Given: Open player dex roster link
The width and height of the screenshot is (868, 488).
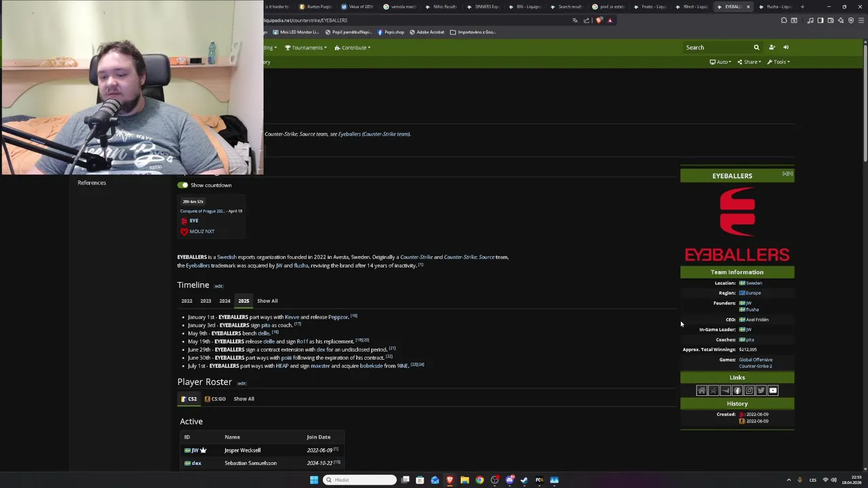Looking at the screenshot, I should pos(197,464).
